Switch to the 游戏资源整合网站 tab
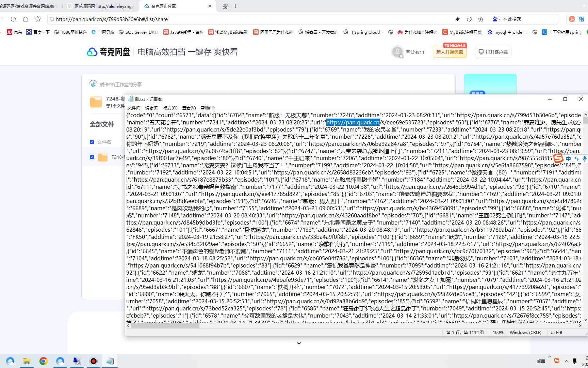Screen dimensions: 588x368 (x=29, y=6)
